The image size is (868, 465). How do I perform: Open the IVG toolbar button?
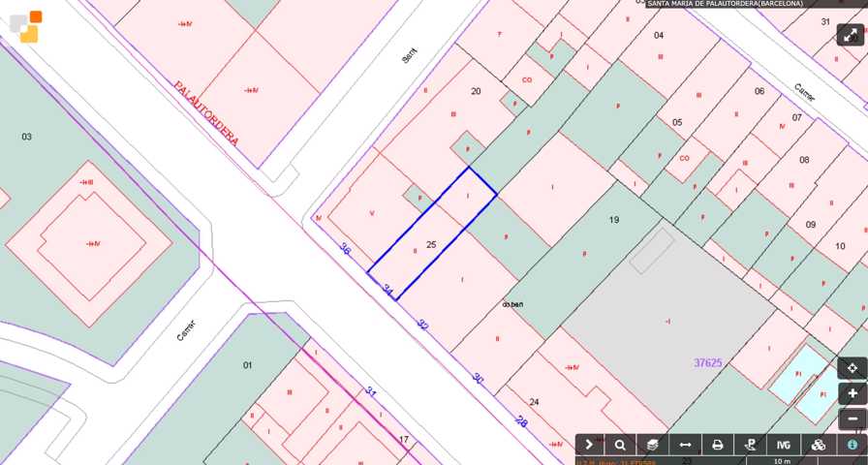pyautogui.click(x=784, y=445)
